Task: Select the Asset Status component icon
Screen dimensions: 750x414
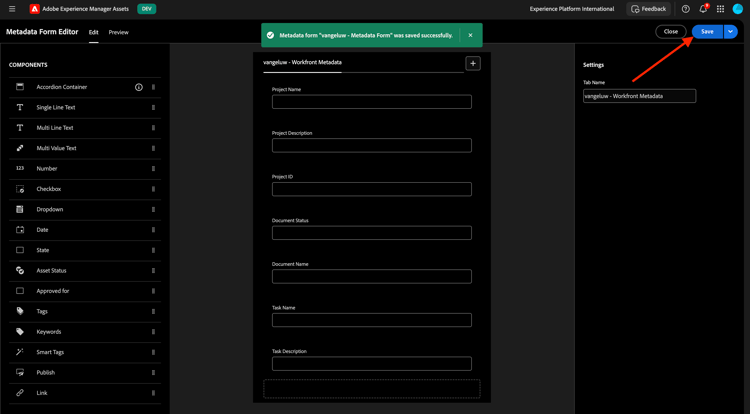Action: 20,271
